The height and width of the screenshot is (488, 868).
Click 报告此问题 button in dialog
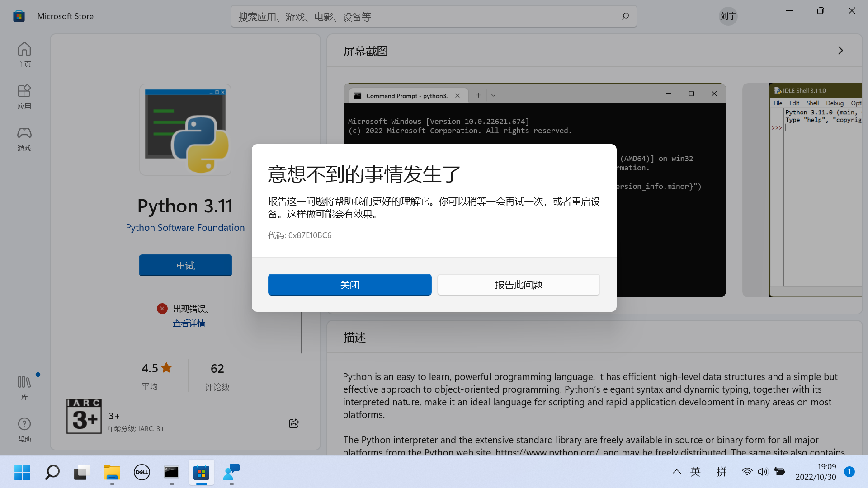click(x=519, y=285)
